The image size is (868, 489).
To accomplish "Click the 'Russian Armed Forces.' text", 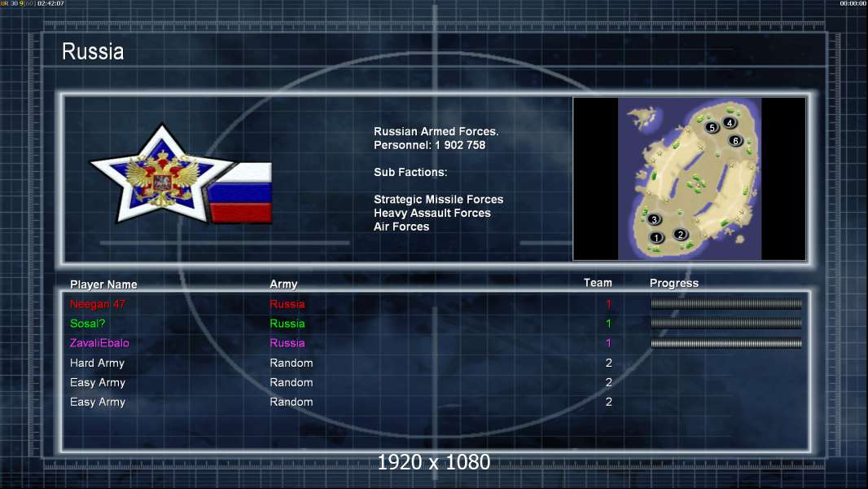I will pyautogui.click(x=436, y=131).
